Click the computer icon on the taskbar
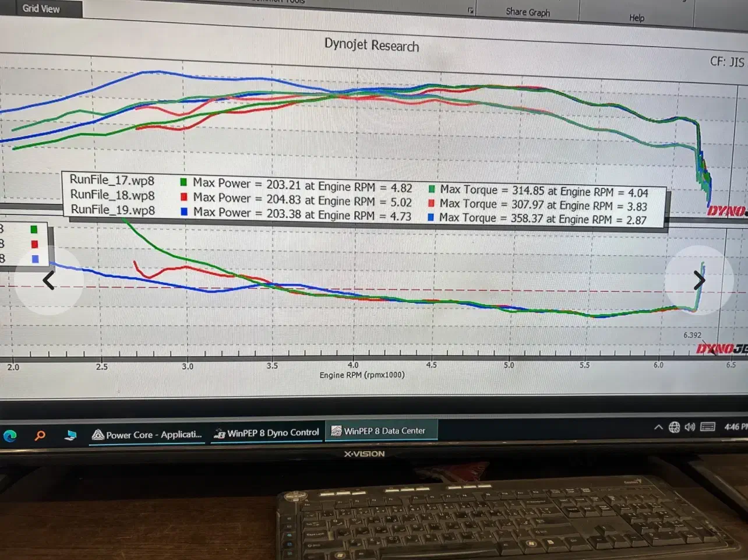 click(x=70, y=435)
